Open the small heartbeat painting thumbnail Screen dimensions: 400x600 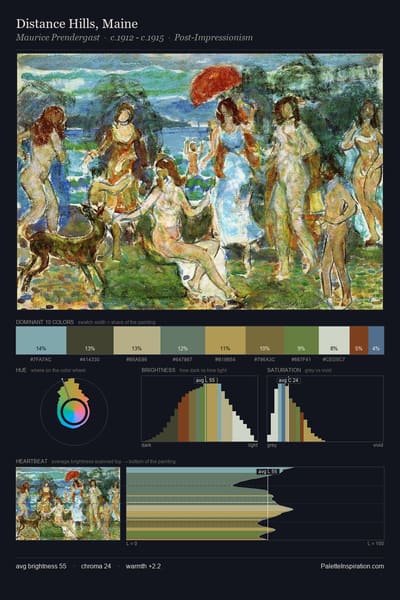(68, 504)
